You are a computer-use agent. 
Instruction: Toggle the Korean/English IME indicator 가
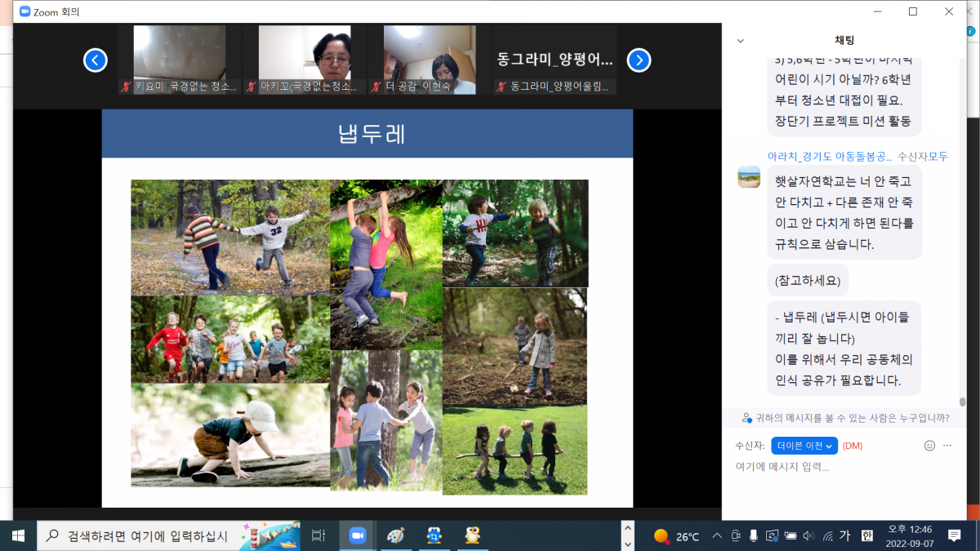click(845, 535)
